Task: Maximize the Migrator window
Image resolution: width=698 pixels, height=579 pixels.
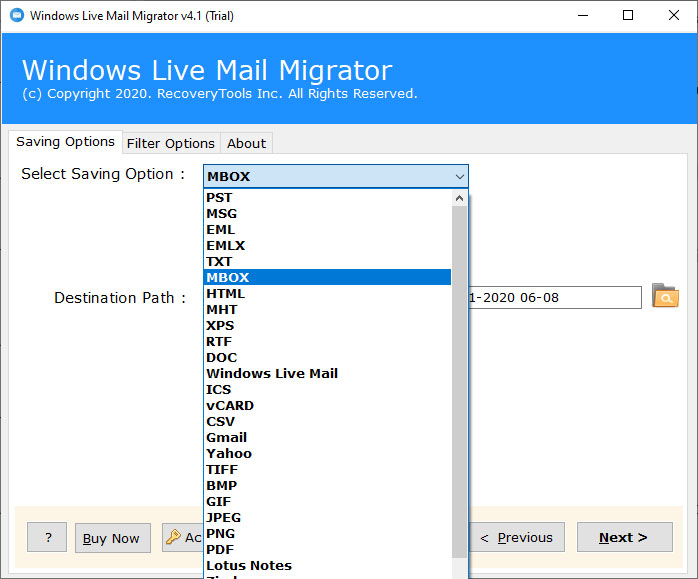Action: click(x=628, y=16)
